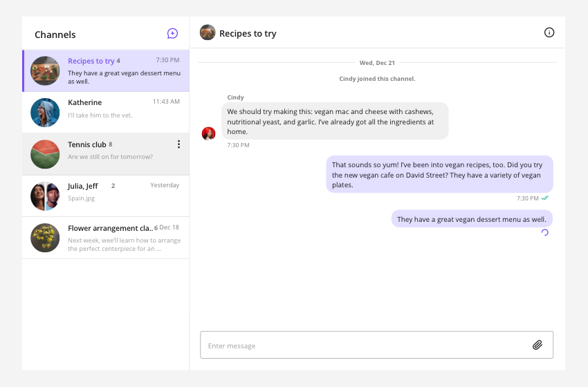Click the Recipes to try list avatar
The height and width of the screenshot is (387, 588).
[45, 70]
